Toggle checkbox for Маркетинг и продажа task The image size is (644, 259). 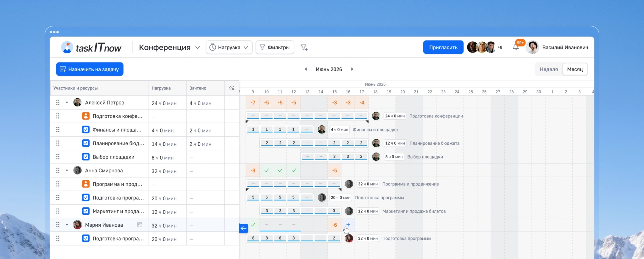click(86, 211)
